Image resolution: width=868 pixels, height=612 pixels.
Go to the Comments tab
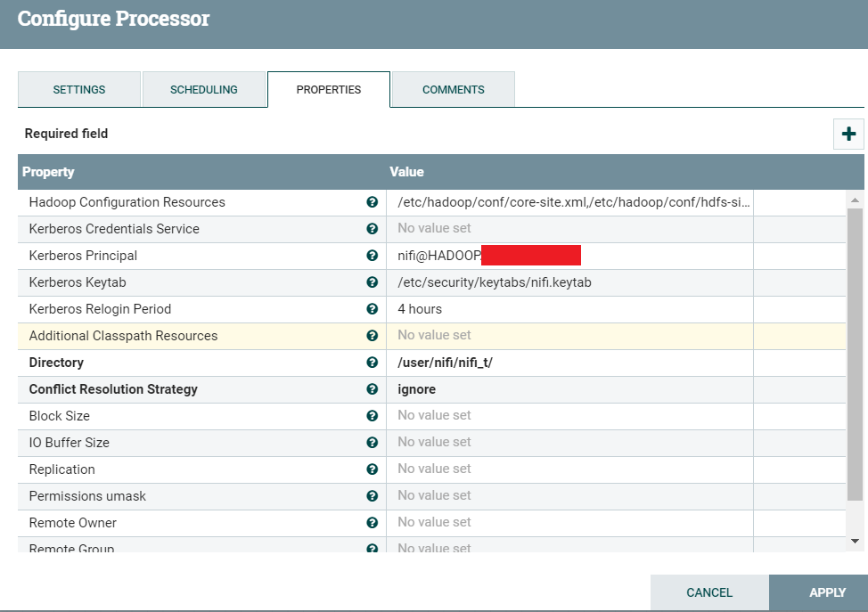click(454, 90)
